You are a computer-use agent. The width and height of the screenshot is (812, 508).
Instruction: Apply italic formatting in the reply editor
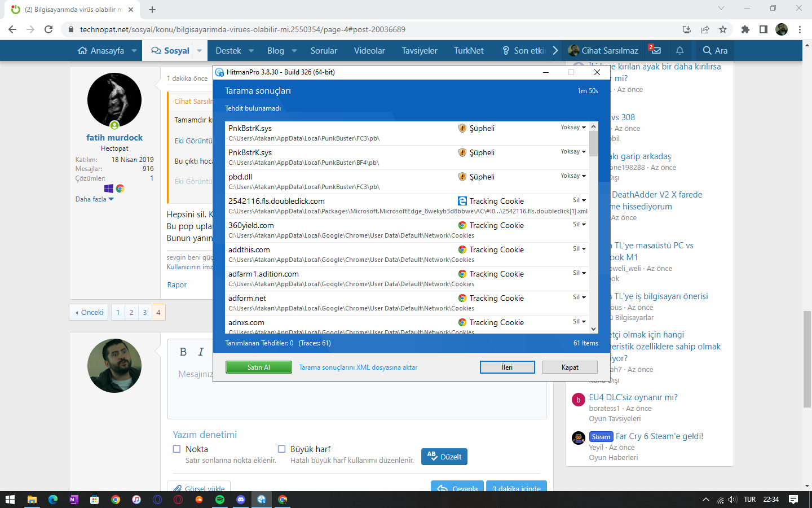click(201, 352)
